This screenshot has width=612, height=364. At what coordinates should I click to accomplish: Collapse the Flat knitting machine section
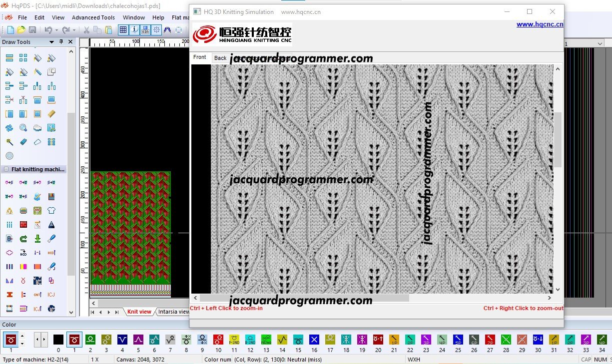(x=6, y=169)
